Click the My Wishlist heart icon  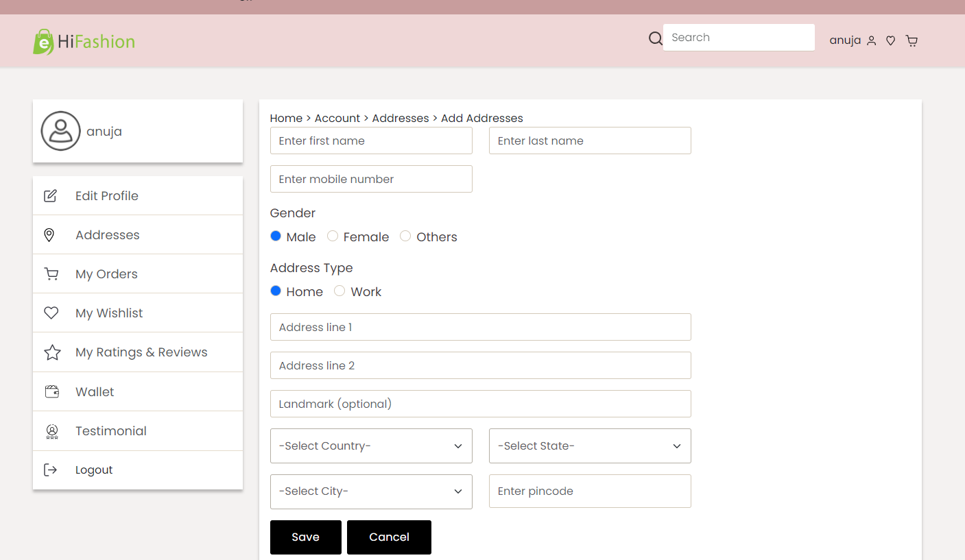click(x=51, y=313)
